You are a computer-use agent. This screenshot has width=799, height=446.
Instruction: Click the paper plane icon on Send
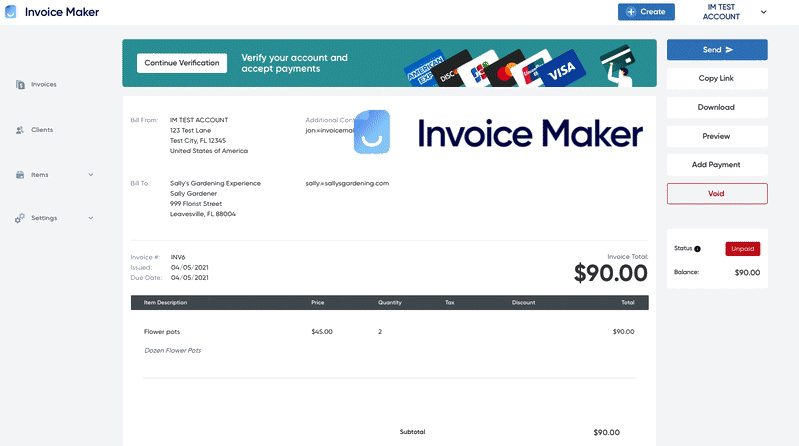click(x=729, y=50)
